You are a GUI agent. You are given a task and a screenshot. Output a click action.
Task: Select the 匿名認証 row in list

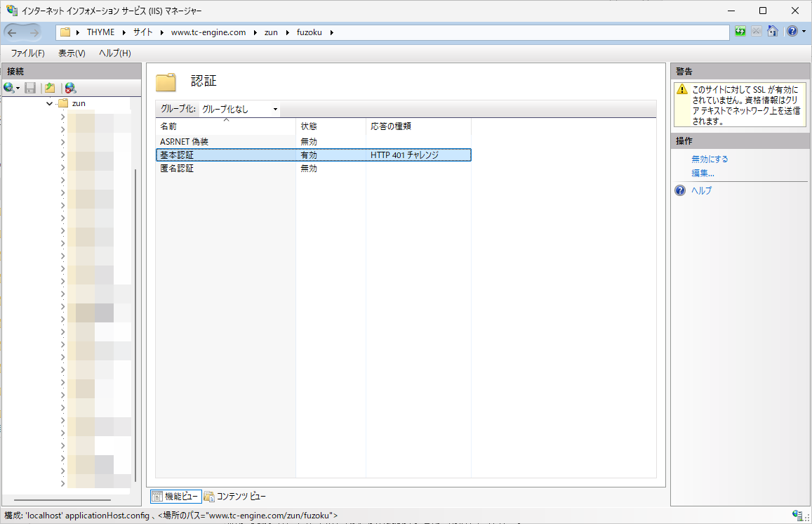click(177, 169)
